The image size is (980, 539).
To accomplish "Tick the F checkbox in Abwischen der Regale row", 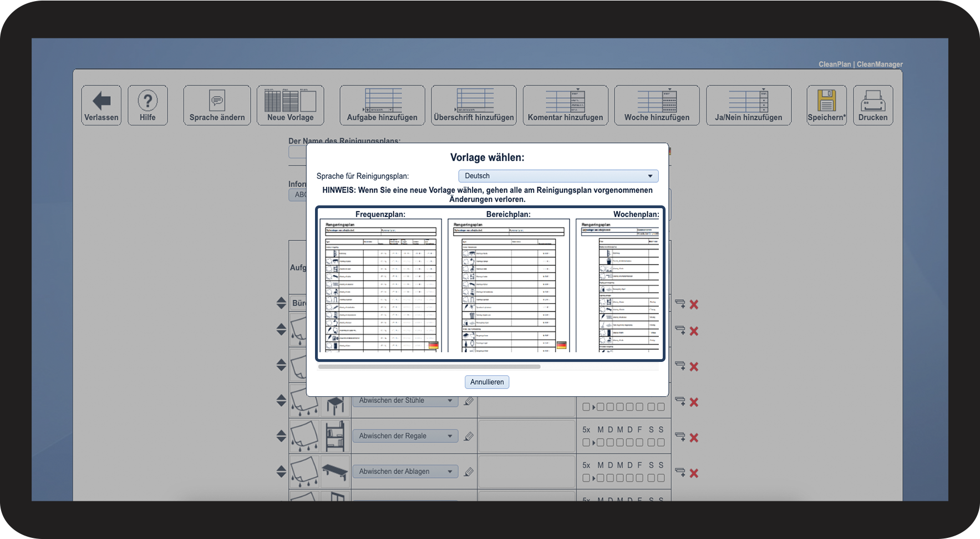I will pyautogui.click(x=639, y=442).
